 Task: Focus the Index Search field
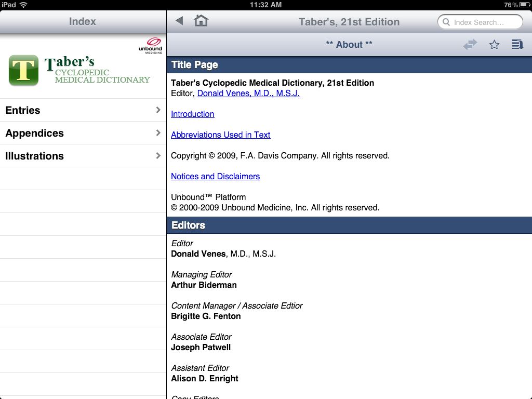[480, 22]
